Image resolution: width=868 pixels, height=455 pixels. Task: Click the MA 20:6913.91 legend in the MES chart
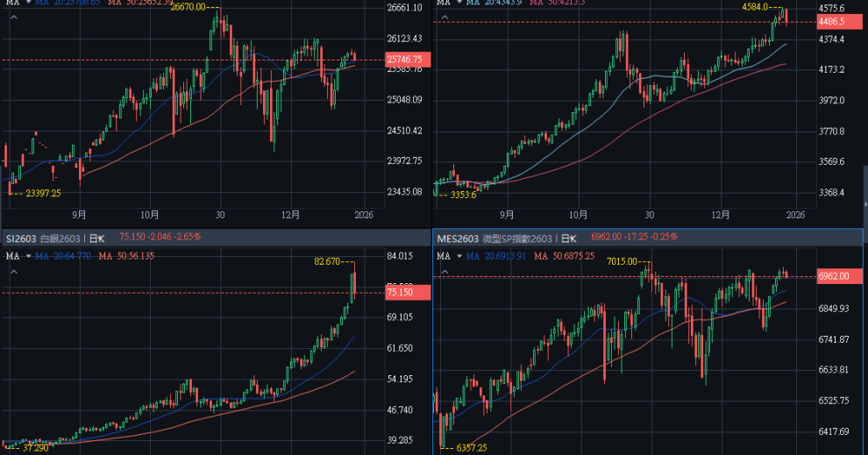[498, 256]
